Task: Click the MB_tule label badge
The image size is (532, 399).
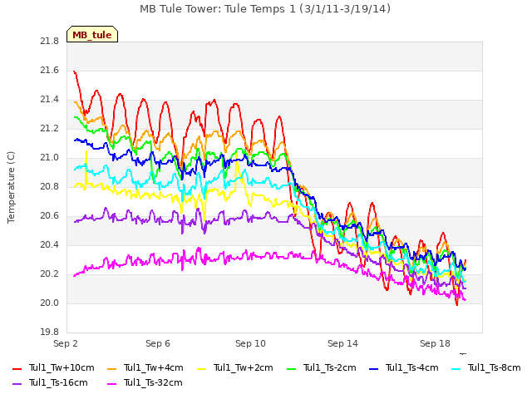Action: click(x=92, y=34)
